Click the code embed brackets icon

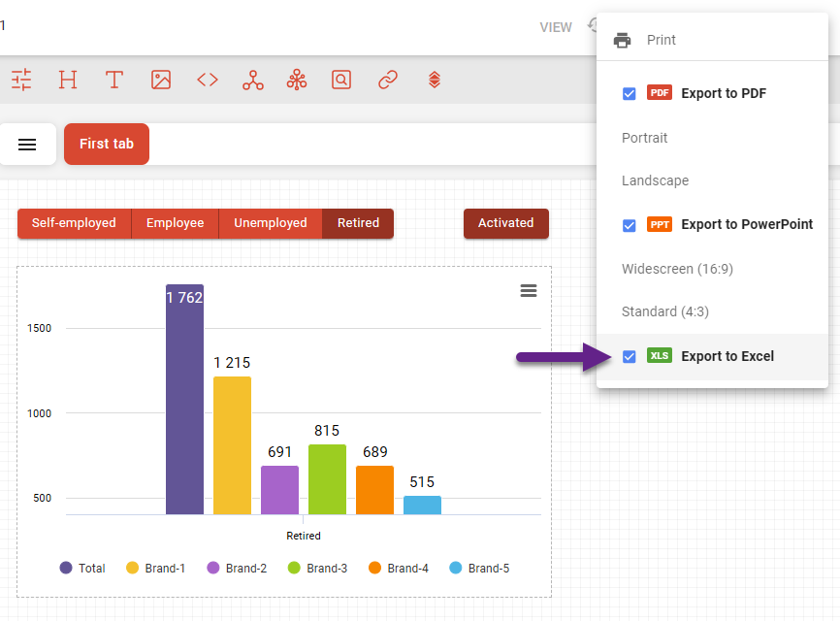[208, 80]
